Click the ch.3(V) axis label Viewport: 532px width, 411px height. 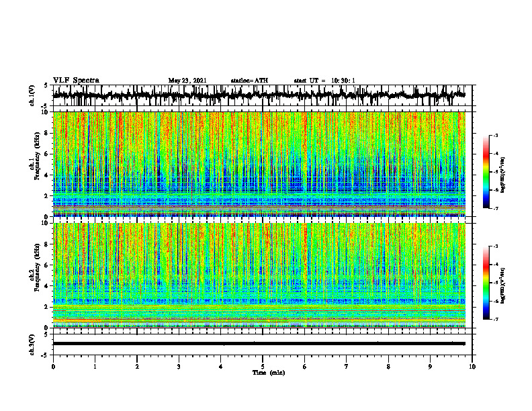pos(32,345)
